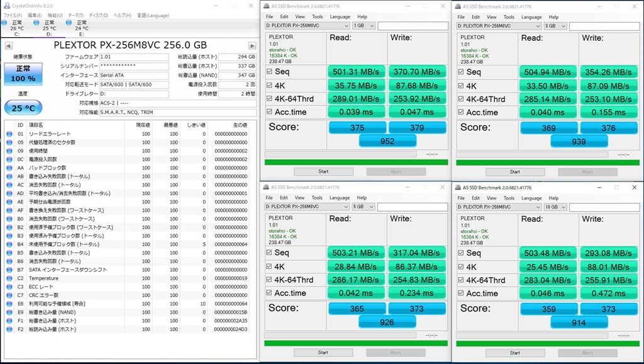
Task: Open CrystalDiskInfo 機能(U) menu
Action: (x=55, y=15)
